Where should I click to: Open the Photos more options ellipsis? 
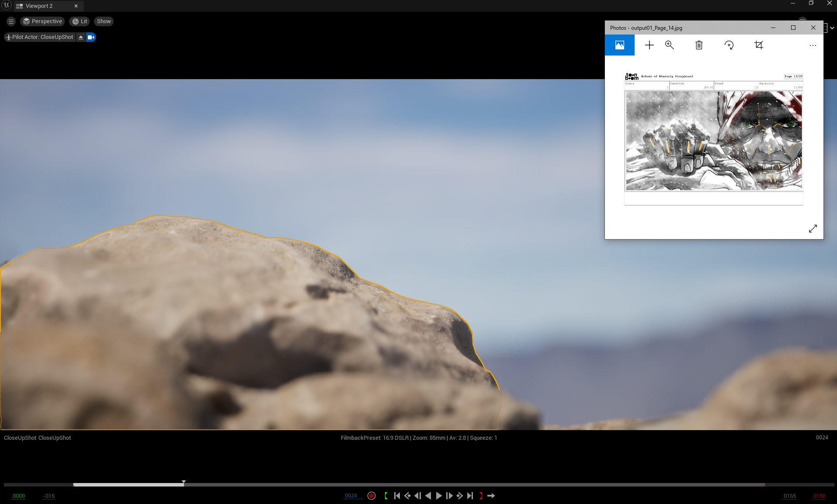813,45
